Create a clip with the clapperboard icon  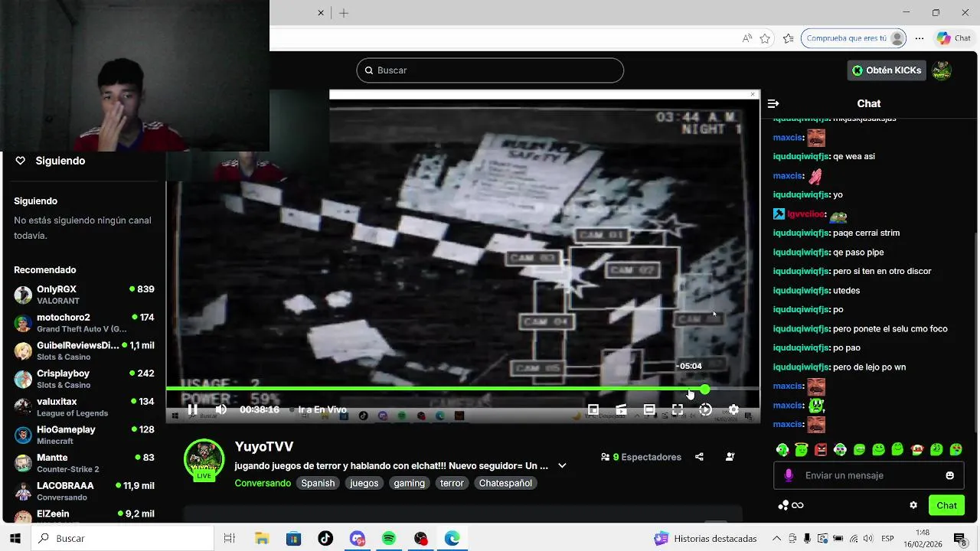pyautogui.click(x=621, y=409)
